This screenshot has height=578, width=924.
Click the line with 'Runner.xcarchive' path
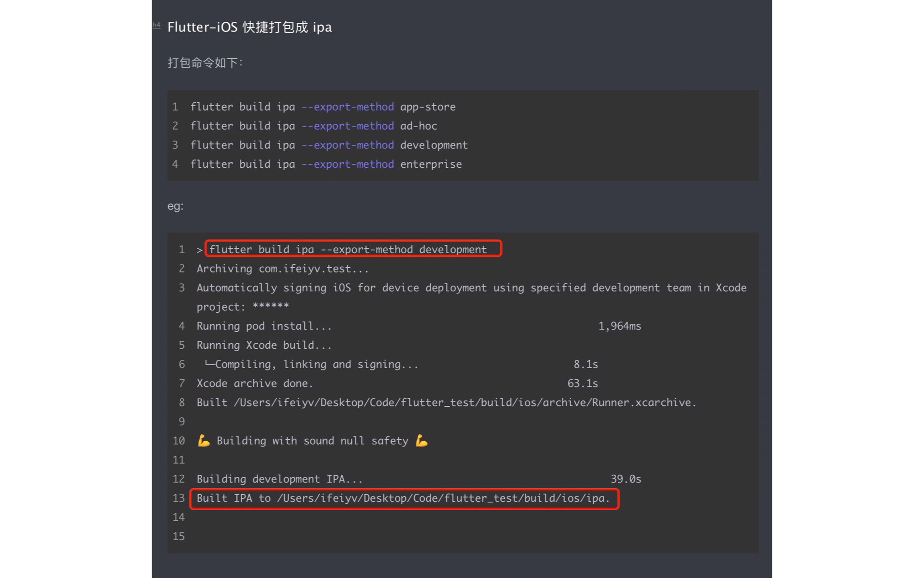446,403
